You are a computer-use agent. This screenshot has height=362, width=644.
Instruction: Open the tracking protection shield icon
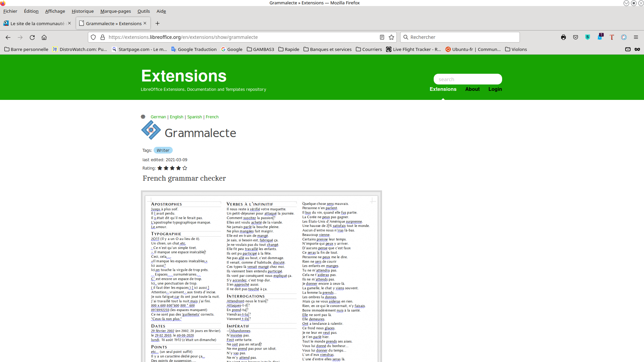[94, 37]
